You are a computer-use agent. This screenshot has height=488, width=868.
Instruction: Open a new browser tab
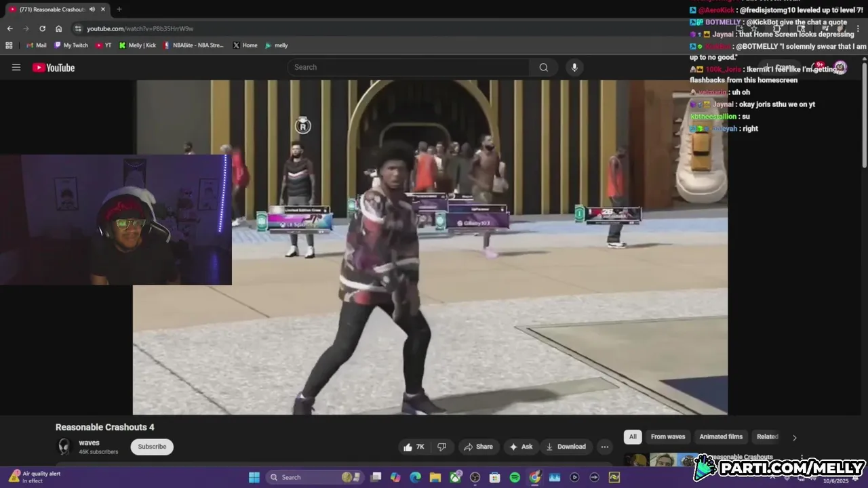click(x=119, y=9)
